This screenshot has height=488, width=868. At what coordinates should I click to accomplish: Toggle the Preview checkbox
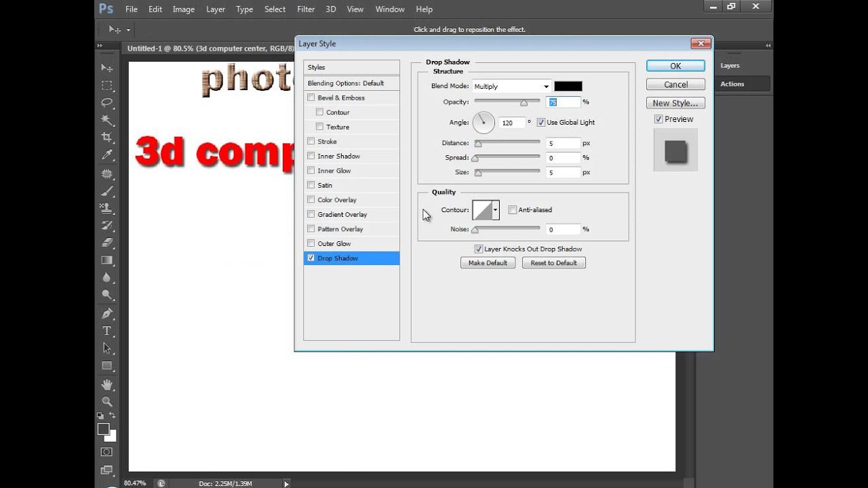(658, 119)
